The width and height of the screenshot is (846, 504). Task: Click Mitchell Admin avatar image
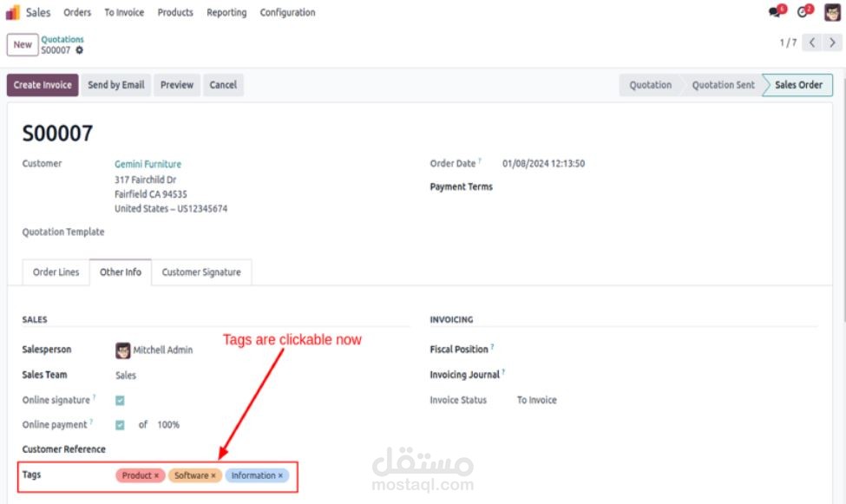[122, 350]
